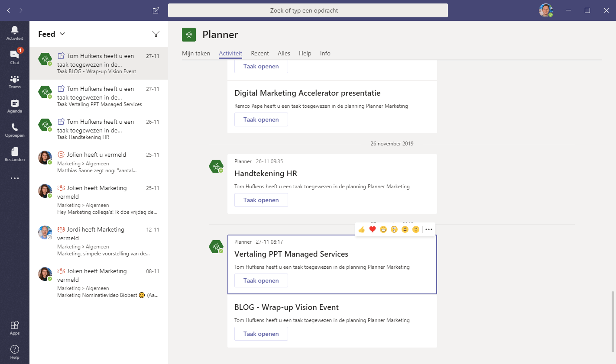The image size is (616, 364).
Task: Open Teams in the left sidebar
Action: pyautogui.click(x=15, y=81)
